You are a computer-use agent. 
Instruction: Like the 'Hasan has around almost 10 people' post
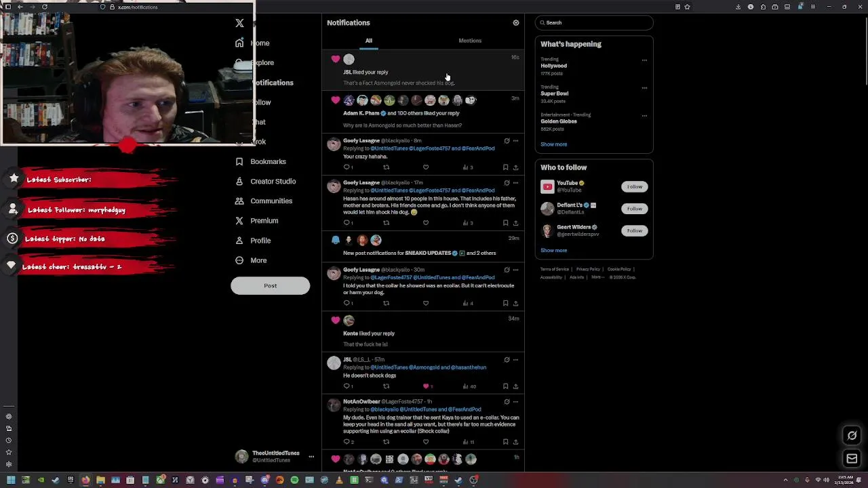click(426, 223)
